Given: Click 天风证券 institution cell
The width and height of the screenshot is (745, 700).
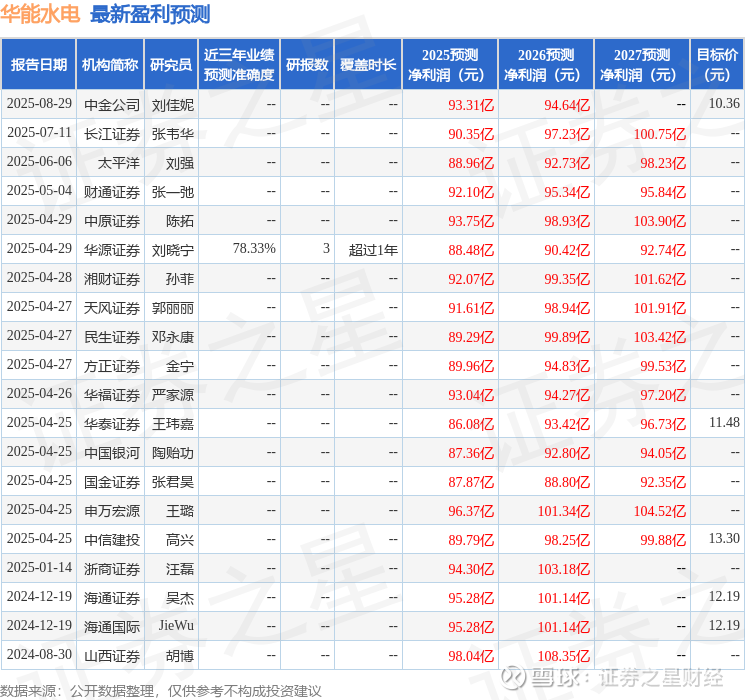Looking at the screenshot, I should point(112,308).
